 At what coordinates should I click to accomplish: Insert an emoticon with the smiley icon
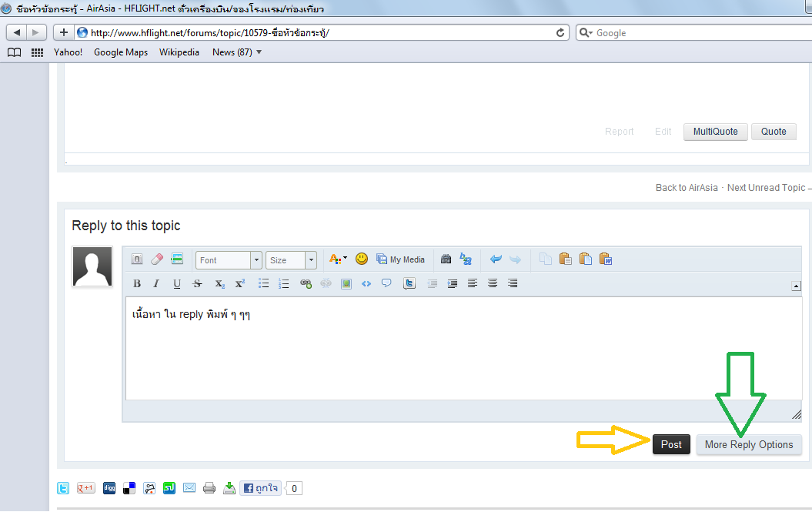coord(362,259)
